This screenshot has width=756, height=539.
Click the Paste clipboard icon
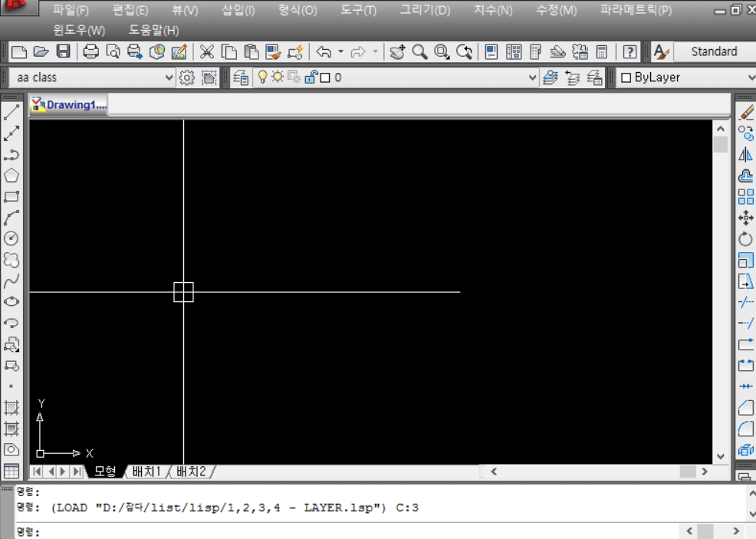coord(251,51)
